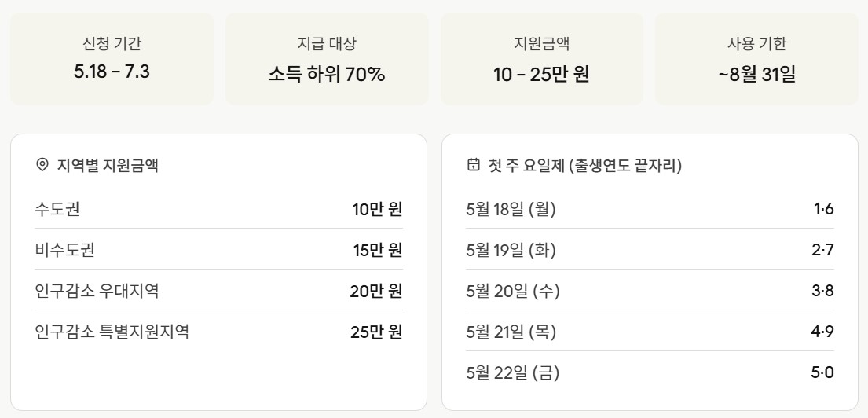Click the ~8월 31일 deadline text
This screenshot has width=868, height=418.
756,74
